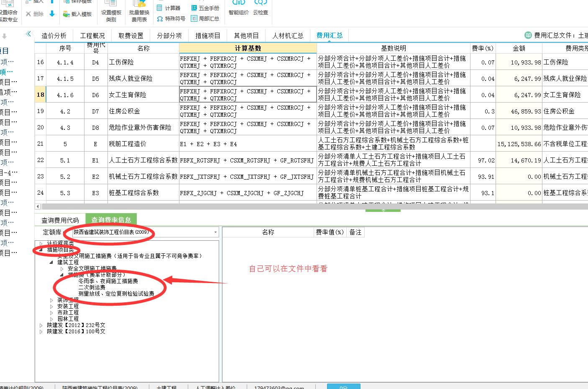Viewport: 588px width, 389px height.
Task: Click the 计算基数 column header
Action: [248, 48]
